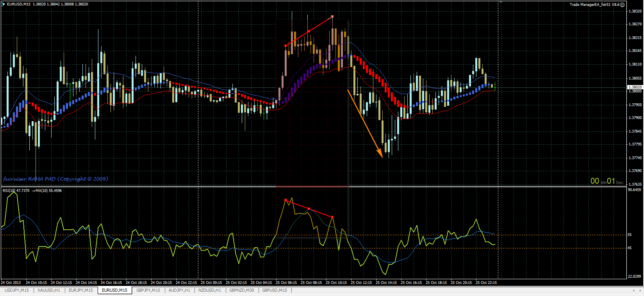Click the current price label 1.38020
The image size is (644, 296).
coord(635,87)
